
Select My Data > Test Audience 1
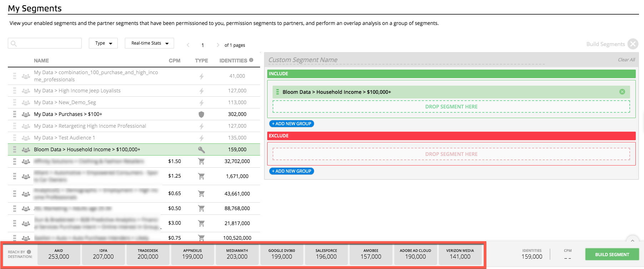coord(64,138)
